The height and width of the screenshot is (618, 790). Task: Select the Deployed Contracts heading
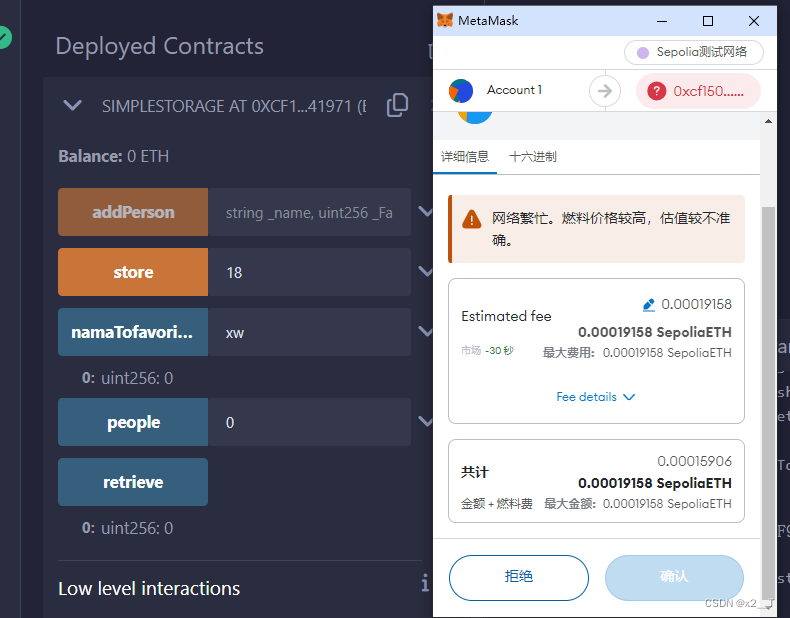coord(159,46)
